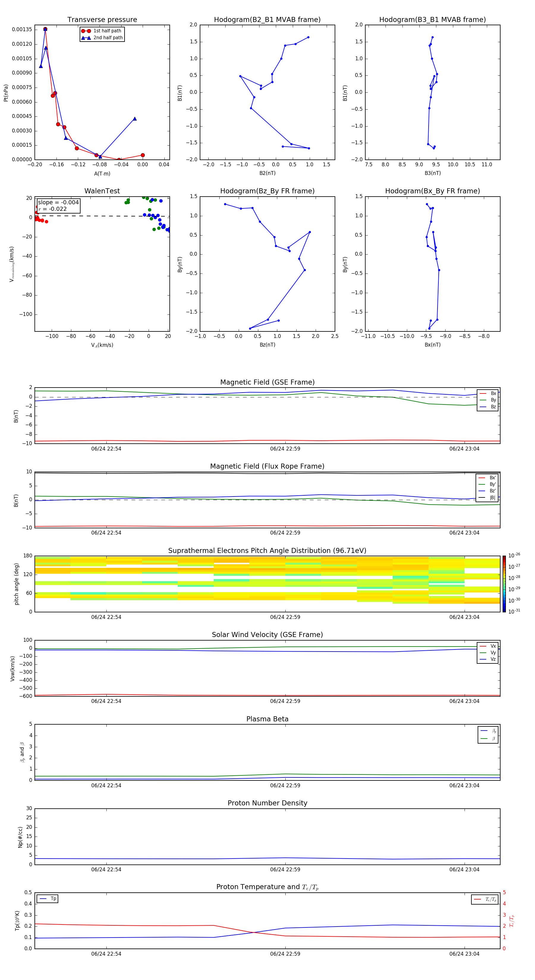Click the Plasma Beta legend box

488,735
